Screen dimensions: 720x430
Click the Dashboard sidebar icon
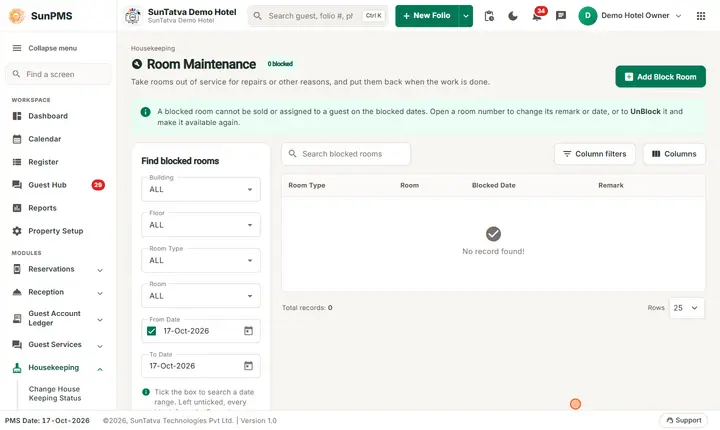17,116
